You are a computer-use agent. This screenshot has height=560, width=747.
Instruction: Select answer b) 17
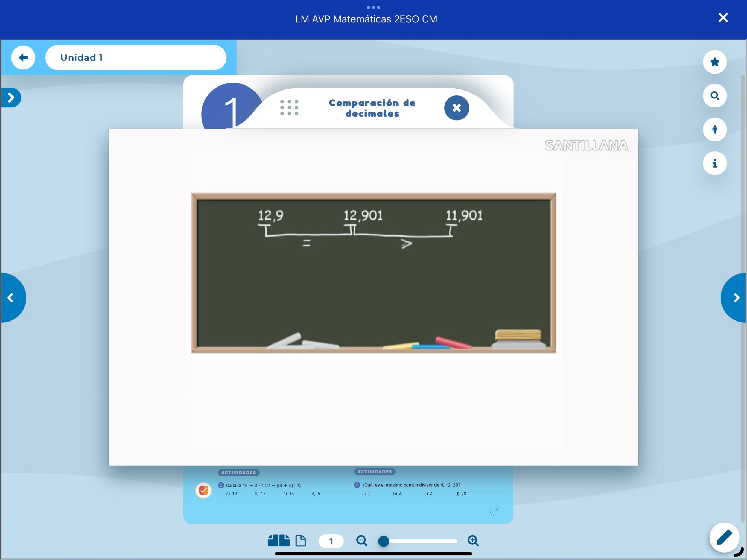point(260,494)
